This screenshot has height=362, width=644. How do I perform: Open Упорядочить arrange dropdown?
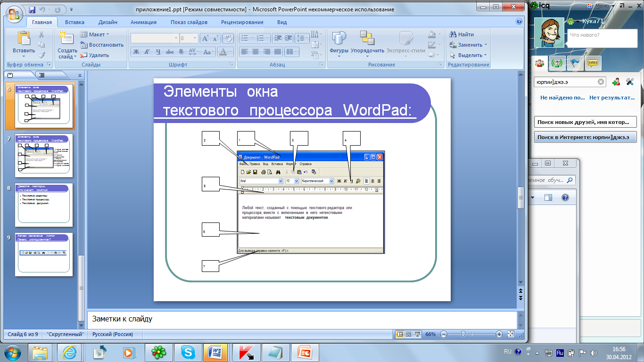367,43
